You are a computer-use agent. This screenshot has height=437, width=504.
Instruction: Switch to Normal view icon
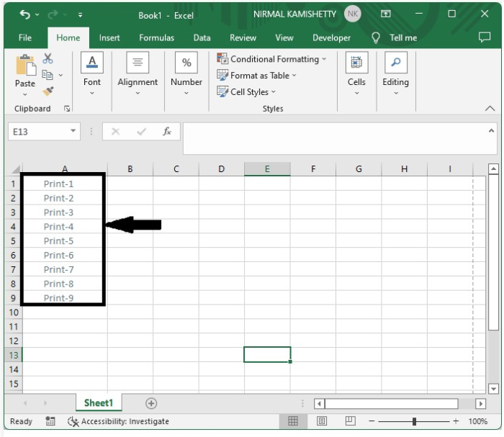293,421
